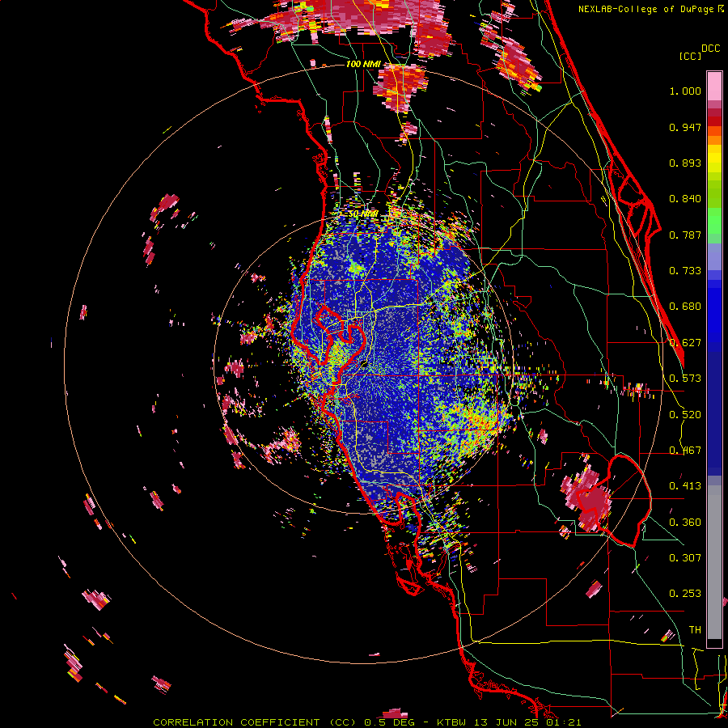
Task: Click the 1.000 value on the color scale
Action: [x=685, y=91]
